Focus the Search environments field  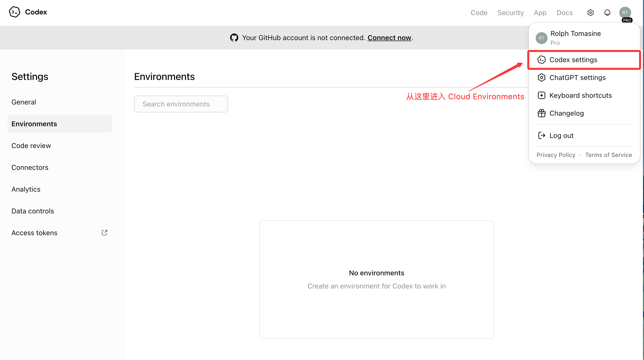(181, 104)
